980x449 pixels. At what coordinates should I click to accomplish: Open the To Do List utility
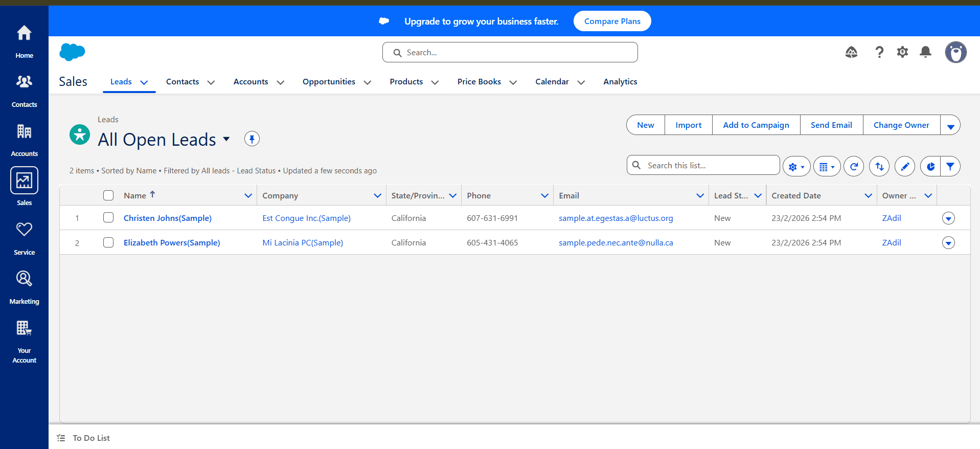tap(83, 438)
